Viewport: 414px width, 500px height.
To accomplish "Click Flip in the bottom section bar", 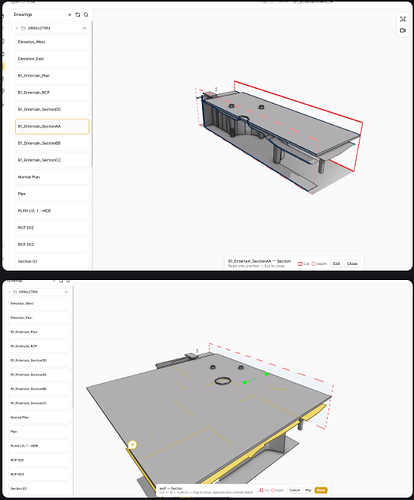I will [x=308, y=490].
